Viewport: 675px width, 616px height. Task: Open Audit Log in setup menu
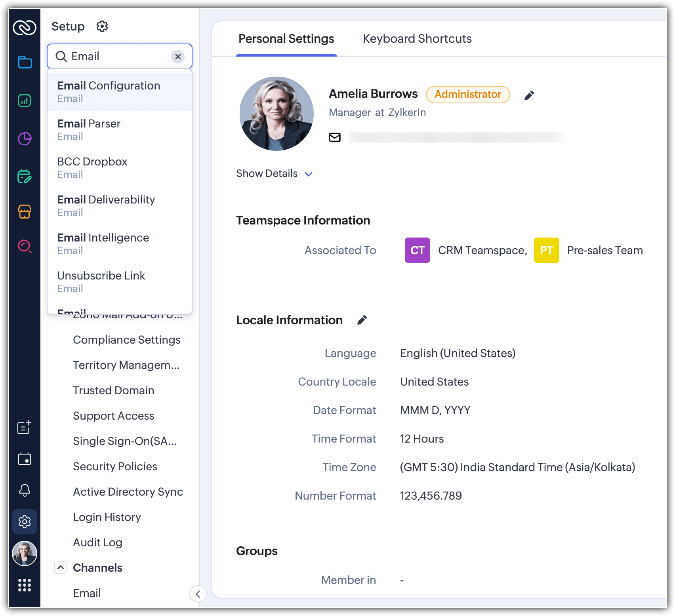pyautogui.click(x=97, y=542)
